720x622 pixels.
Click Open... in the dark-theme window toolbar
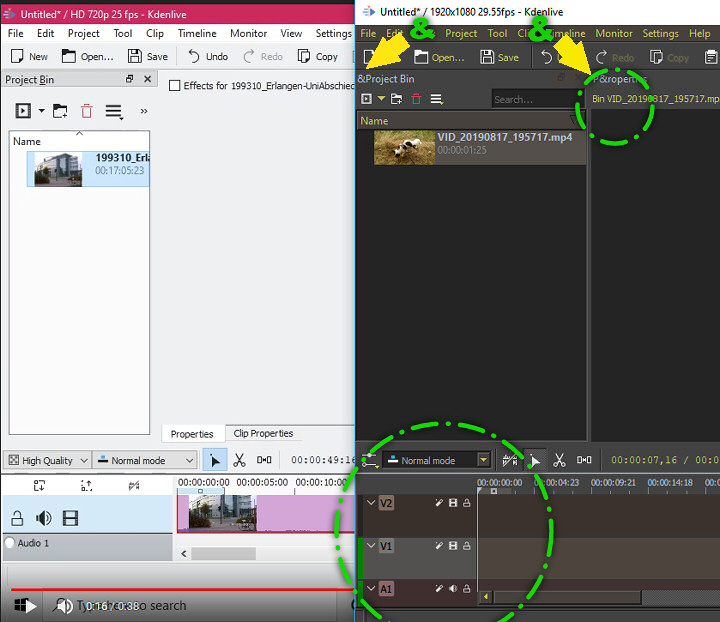[439, 57]
